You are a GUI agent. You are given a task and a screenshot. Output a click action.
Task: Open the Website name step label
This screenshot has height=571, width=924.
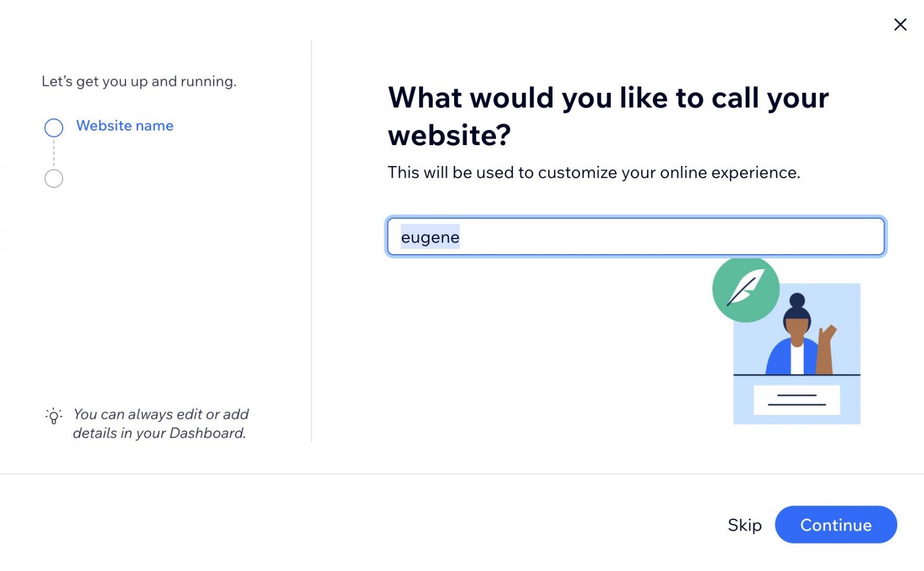(x=125, y=125)
